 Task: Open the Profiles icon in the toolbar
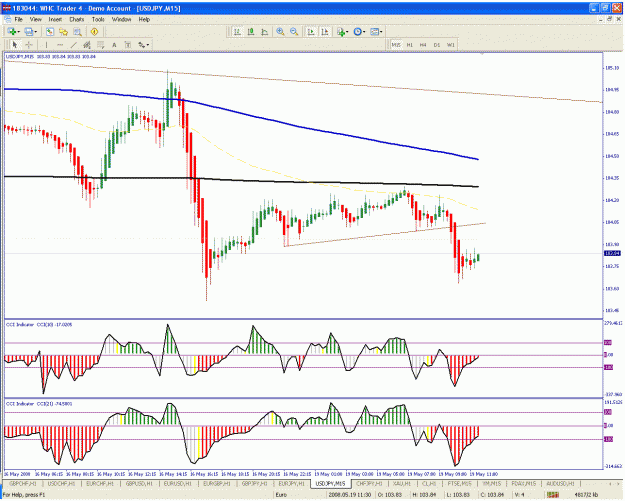tap(28, 31)
